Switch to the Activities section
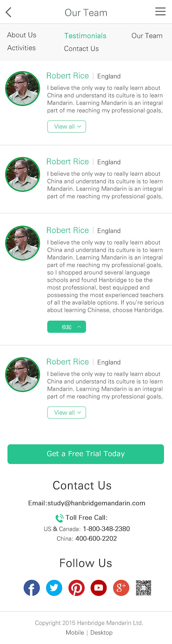The image size is (172, 644). point(21,48)
